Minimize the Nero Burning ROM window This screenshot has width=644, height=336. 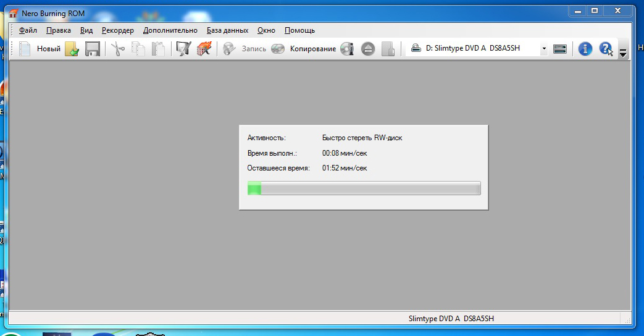click(578, 11)
